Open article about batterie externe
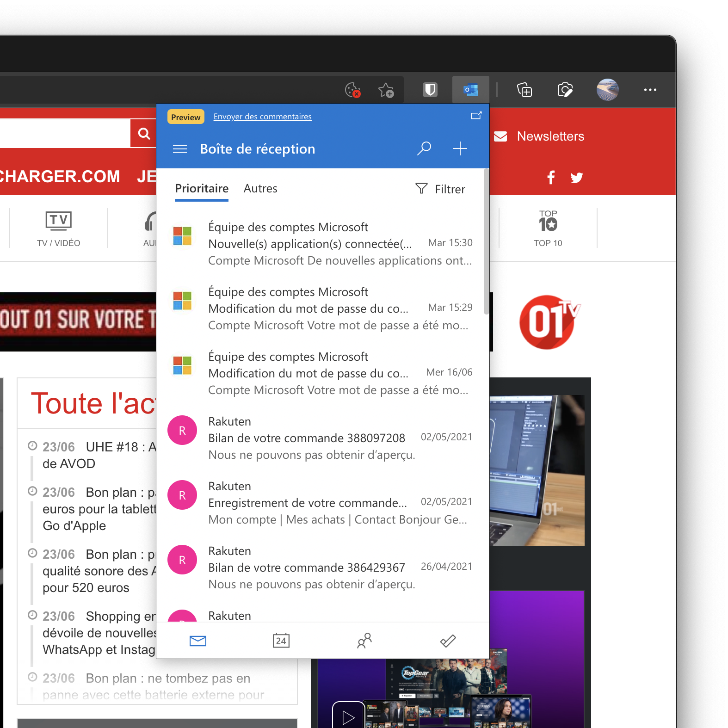 click(x=153, y=686)
